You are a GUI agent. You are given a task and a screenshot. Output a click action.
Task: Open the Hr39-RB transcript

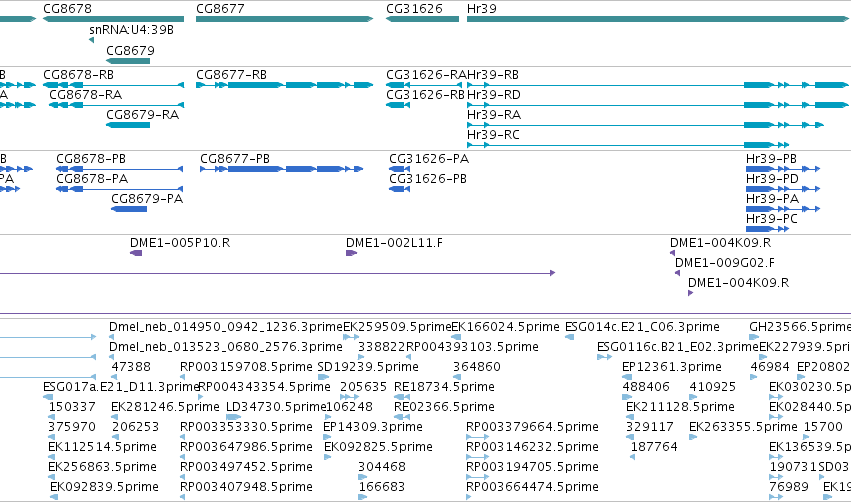[x=493, y=74]
